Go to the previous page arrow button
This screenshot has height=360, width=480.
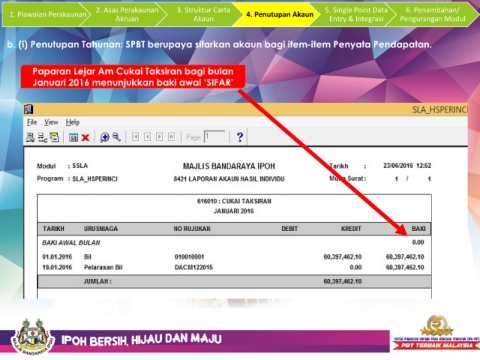click(147, 137)
